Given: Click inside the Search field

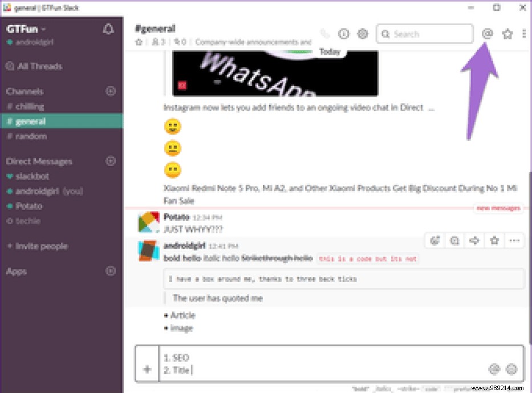Looking at the screenshot, I should pos(425,34).
